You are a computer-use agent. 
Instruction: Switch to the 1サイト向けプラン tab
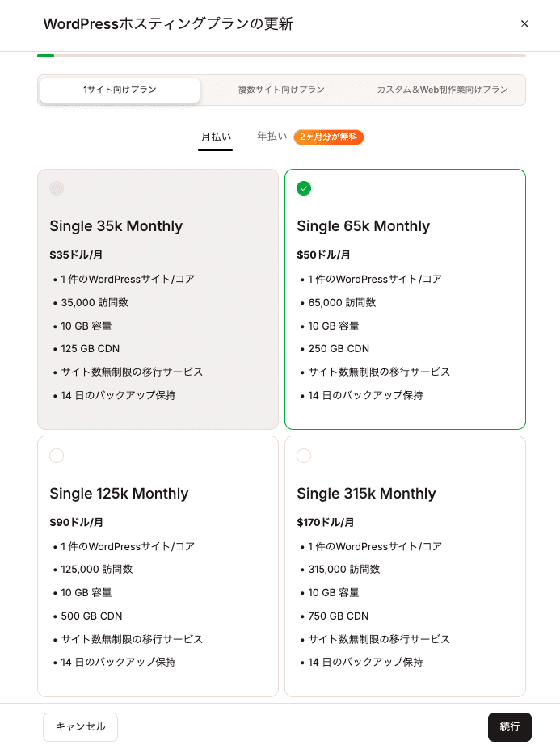120,90
